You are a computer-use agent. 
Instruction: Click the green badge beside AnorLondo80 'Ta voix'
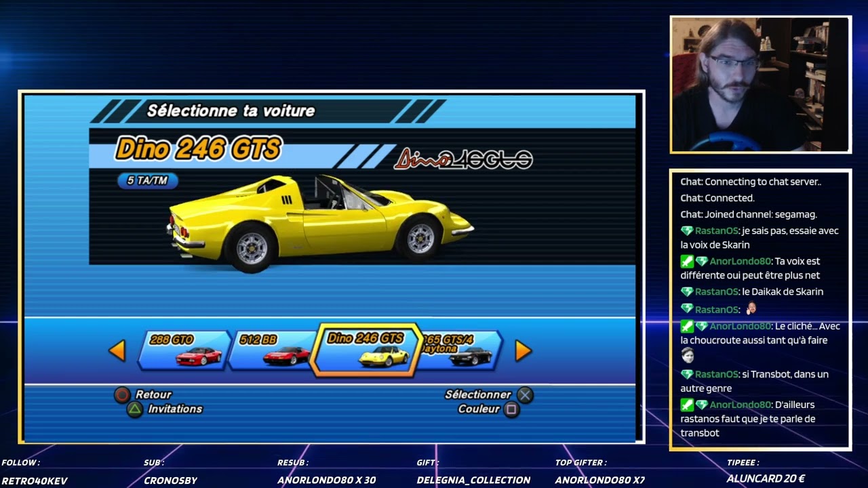pyautogui.click(x=687, y=261)
